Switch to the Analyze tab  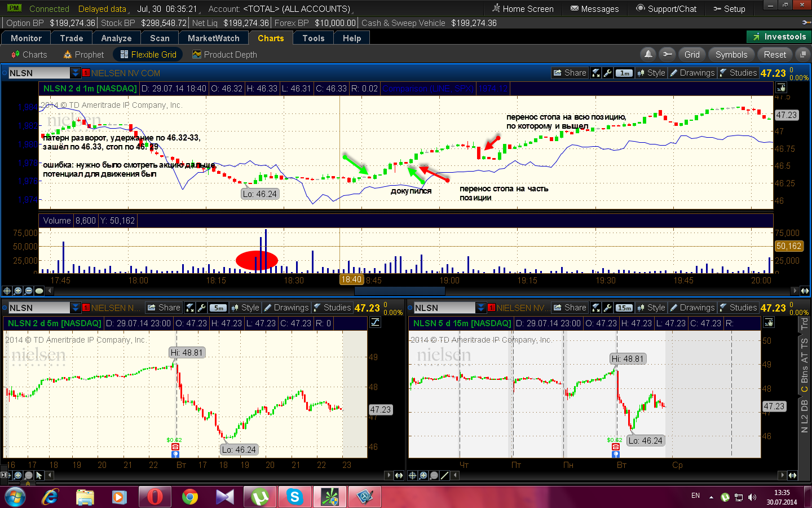click(x=116, y=38)
